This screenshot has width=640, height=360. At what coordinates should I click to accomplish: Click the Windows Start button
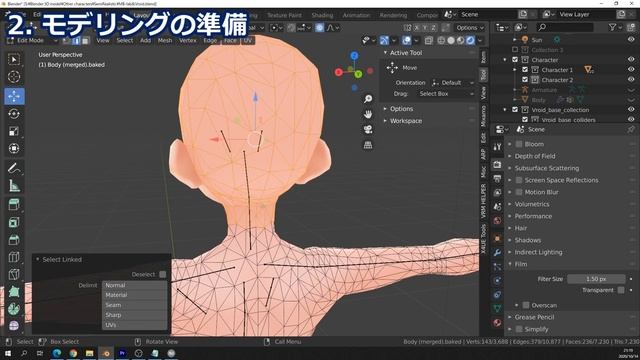click(x=8, y=353)
